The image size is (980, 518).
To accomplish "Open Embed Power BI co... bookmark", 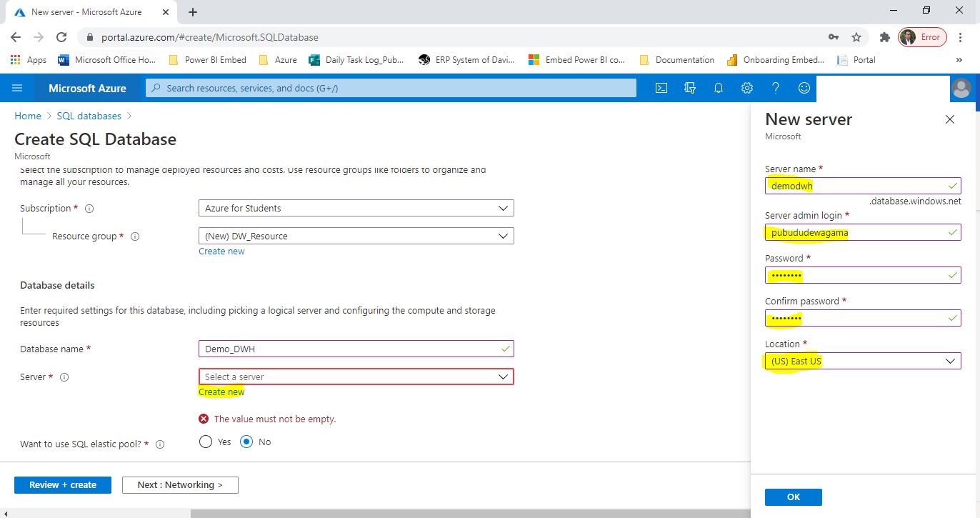I will point(576,60).
